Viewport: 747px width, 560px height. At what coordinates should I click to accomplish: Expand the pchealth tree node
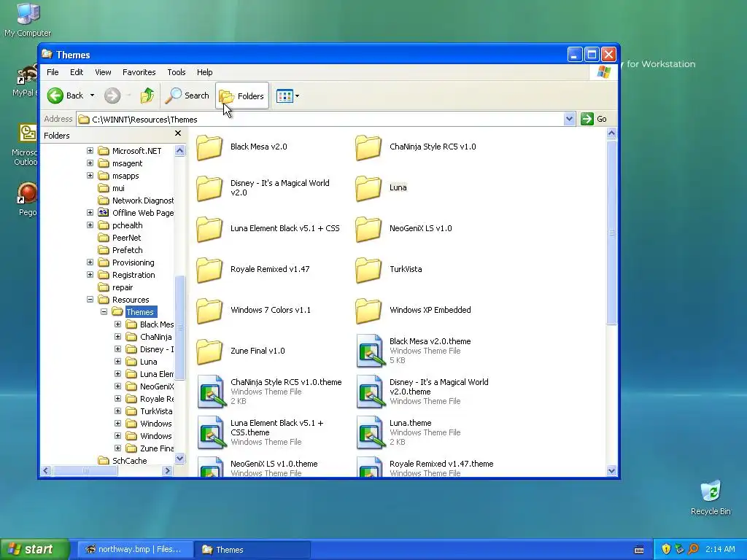(90, 225)
